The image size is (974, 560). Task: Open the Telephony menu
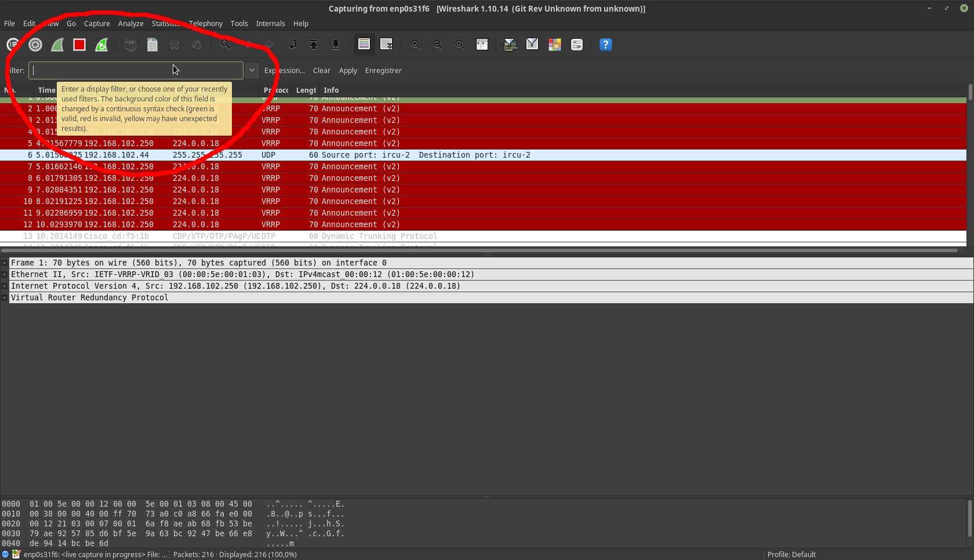[x=206, y=24]
